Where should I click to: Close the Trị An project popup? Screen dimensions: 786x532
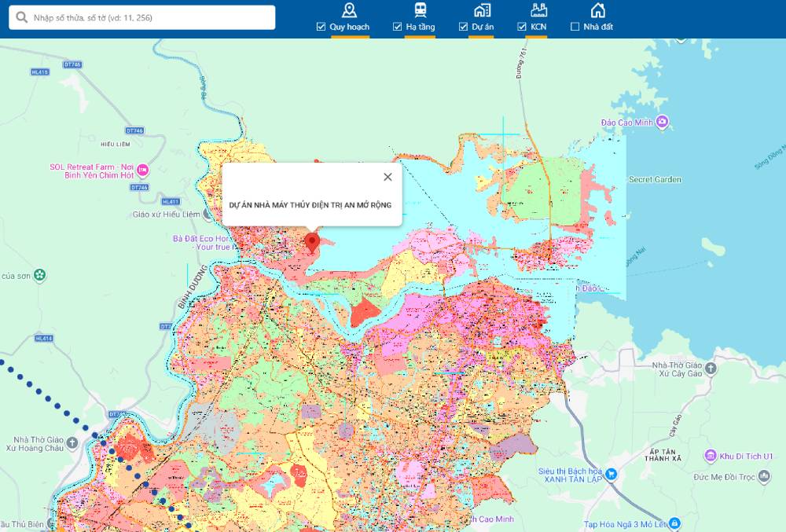point(387,178)
